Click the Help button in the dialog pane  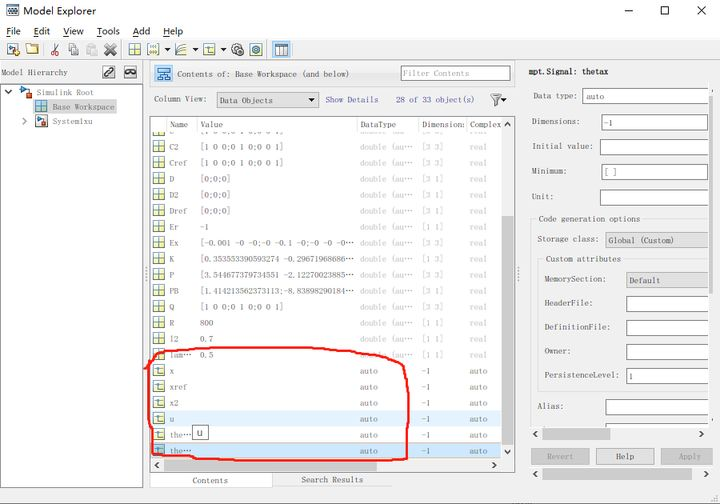pos(625,456)
